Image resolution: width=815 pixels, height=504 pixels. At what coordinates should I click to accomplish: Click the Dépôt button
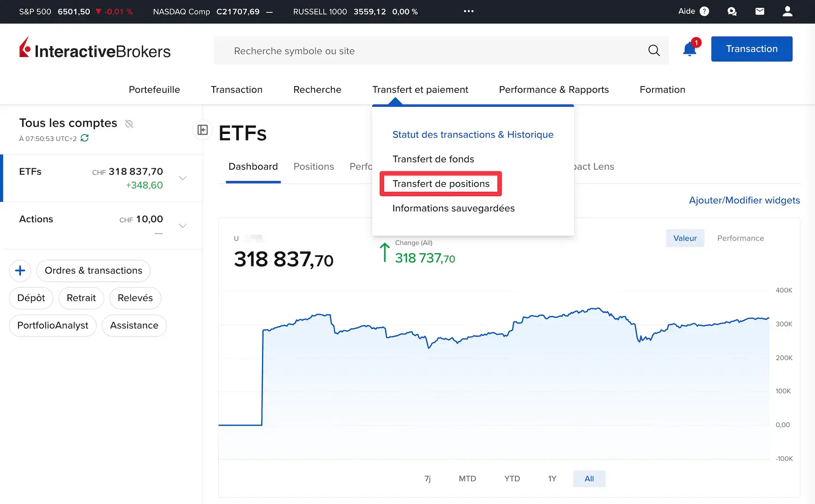(x=31, y=298)
